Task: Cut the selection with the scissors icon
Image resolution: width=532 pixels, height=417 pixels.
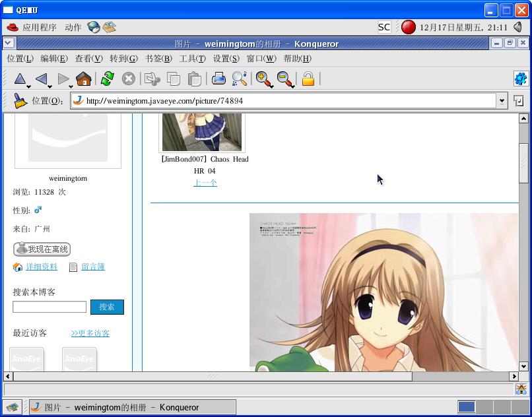Action: pyautogui.click(x=152, y=79)
